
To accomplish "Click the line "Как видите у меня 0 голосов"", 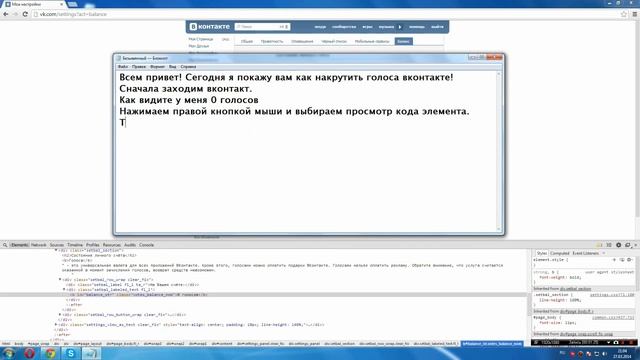I will coord(189,100).
